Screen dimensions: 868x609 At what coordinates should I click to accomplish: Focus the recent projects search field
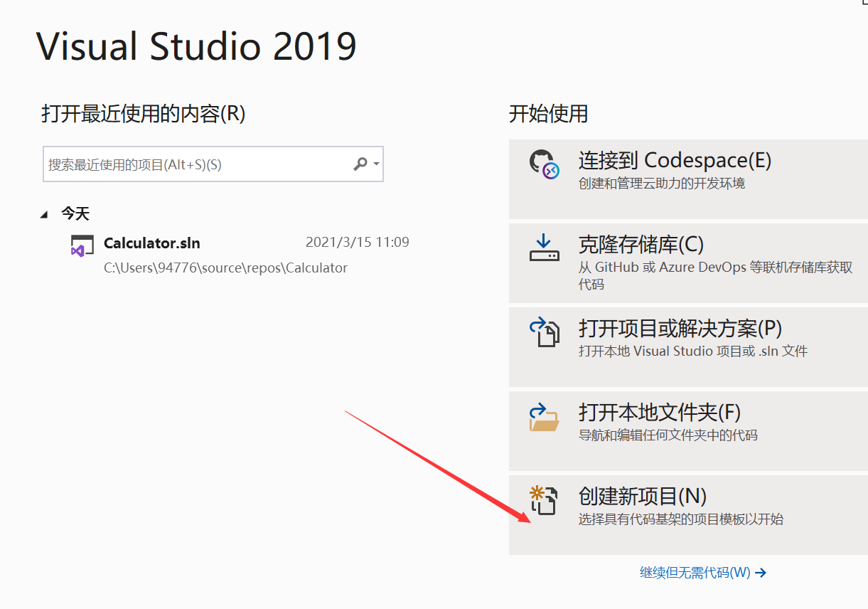point(213,164)
